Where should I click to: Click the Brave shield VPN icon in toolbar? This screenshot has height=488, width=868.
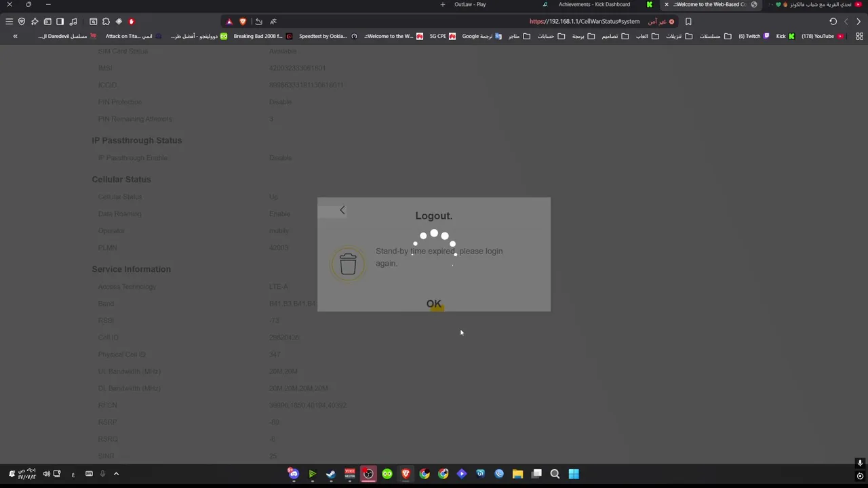[22, 22]
